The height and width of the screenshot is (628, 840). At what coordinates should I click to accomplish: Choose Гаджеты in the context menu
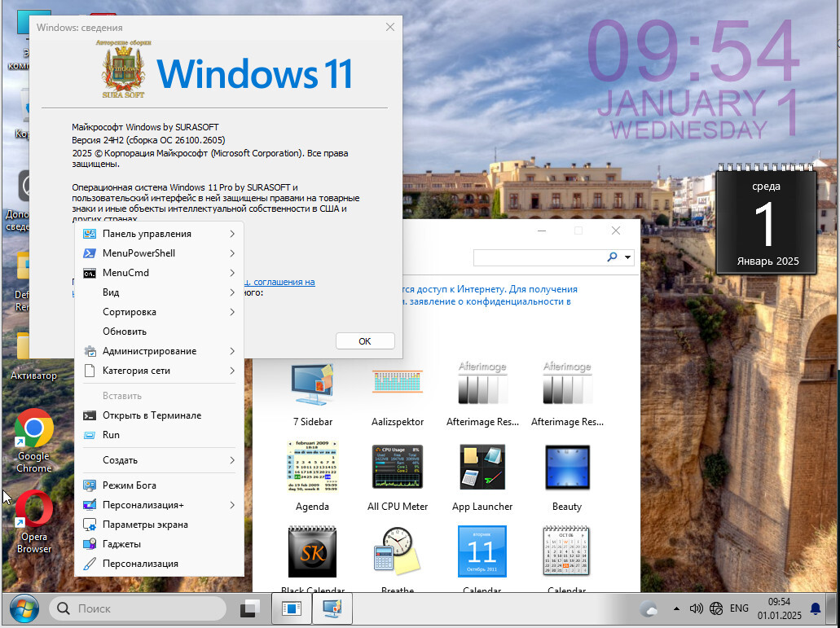pyautogui.click(x=159, y=544)
